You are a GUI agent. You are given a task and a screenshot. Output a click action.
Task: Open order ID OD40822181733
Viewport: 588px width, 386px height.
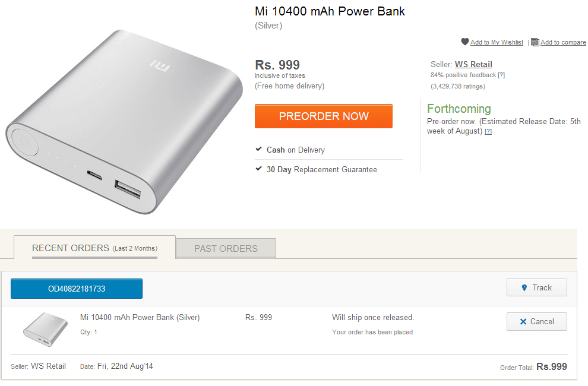coord(77,289)
